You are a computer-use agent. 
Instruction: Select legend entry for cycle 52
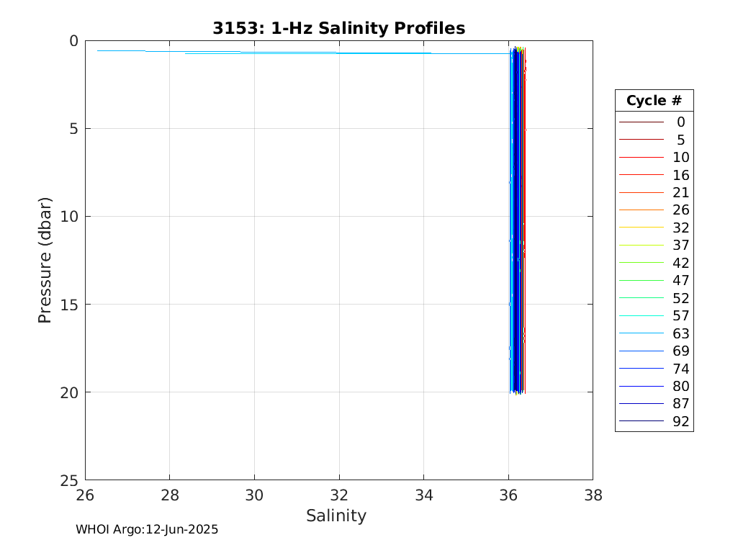click(654, 298)
